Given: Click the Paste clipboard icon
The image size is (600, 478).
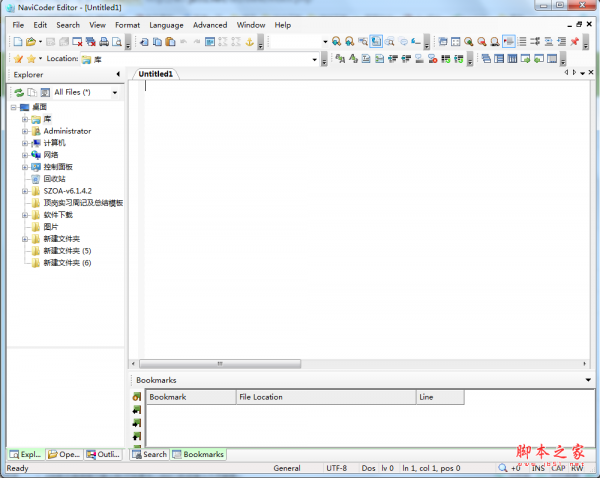Looking at the screenshot, I should 170,42.
